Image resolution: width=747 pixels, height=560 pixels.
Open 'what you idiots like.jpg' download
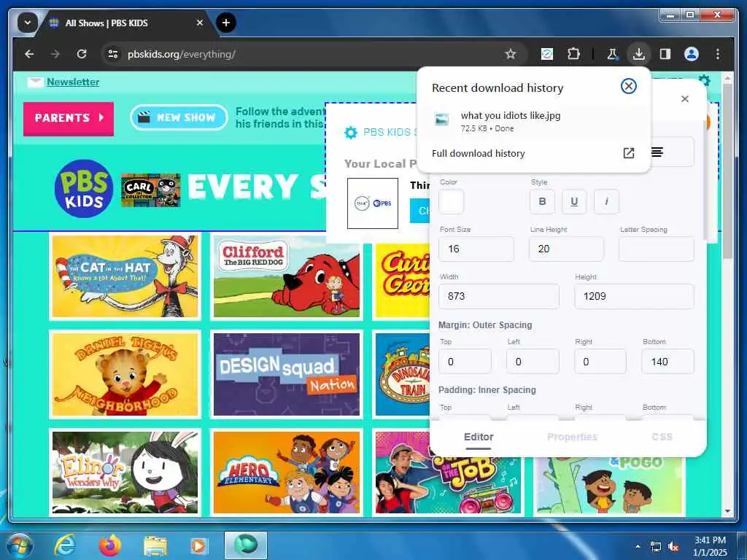point(533,122)
